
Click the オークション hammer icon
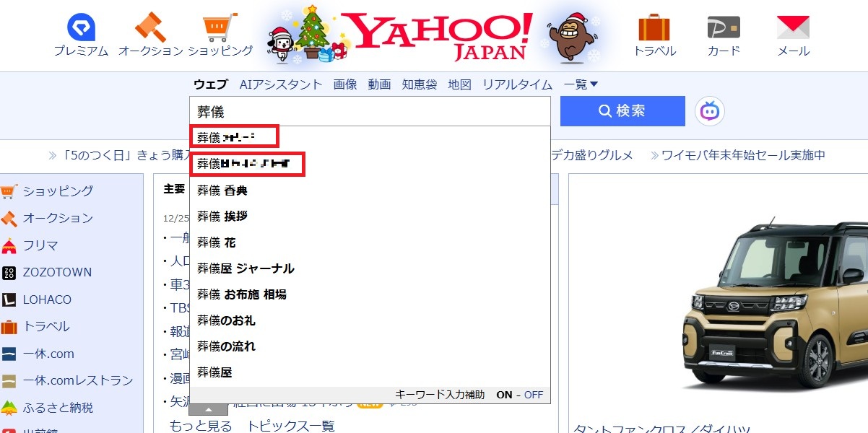click(x=151, y=27)
